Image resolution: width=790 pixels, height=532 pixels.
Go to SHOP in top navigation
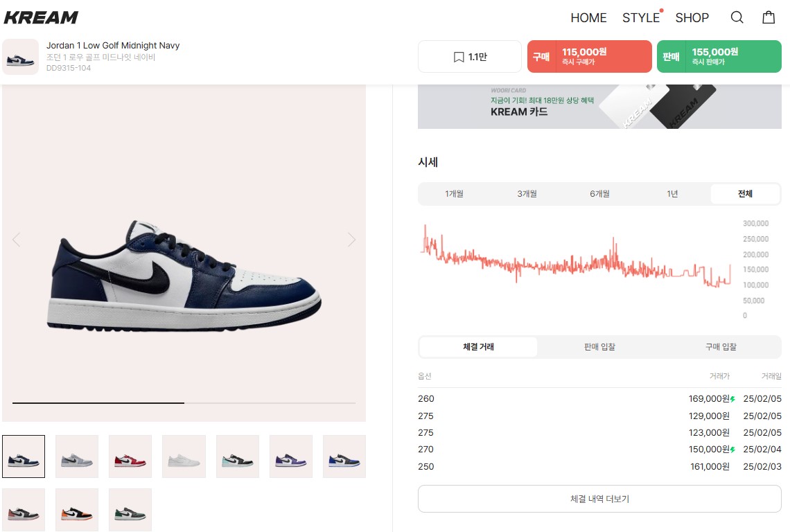tap(692, 17)
